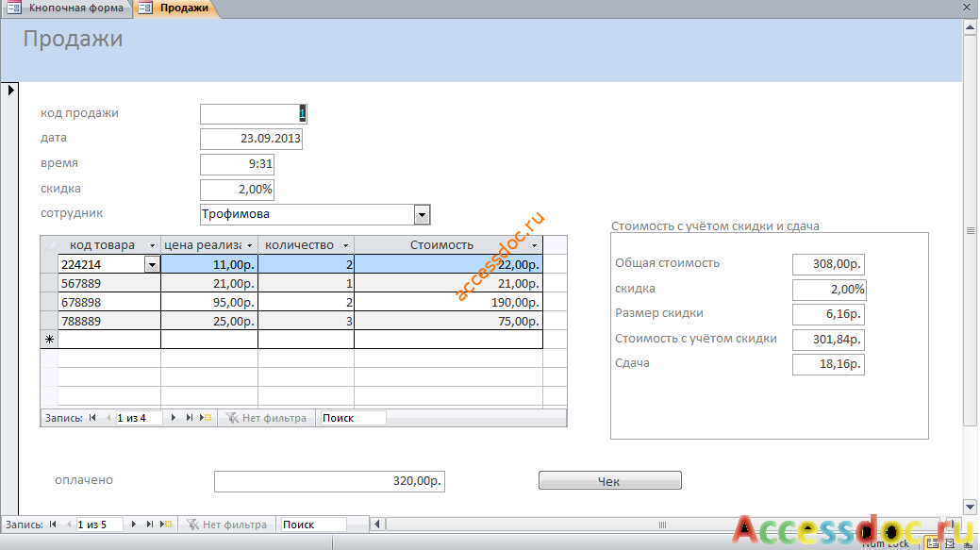980x550 pixels.
Task: Click the horizontal scrollbar left arrow
Action: pyautogui.click(x=377, y=525)
